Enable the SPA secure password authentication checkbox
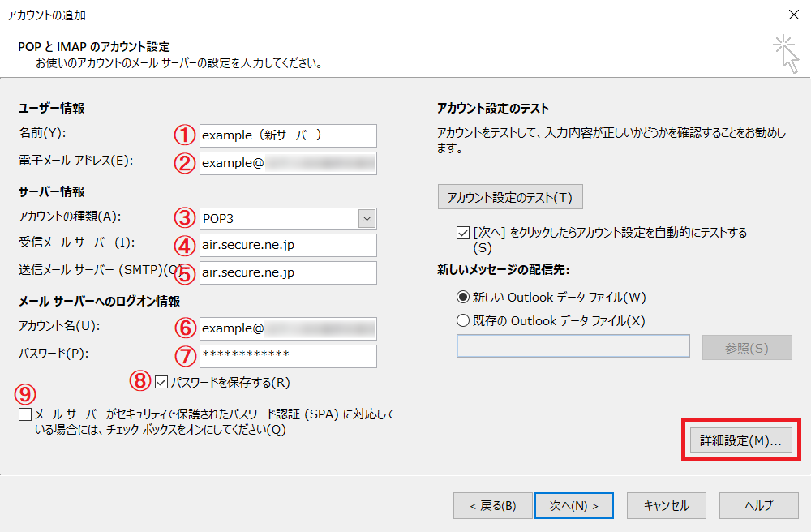Image resolution: width=811 pixels, height=532 pixels. coord(25,415)
